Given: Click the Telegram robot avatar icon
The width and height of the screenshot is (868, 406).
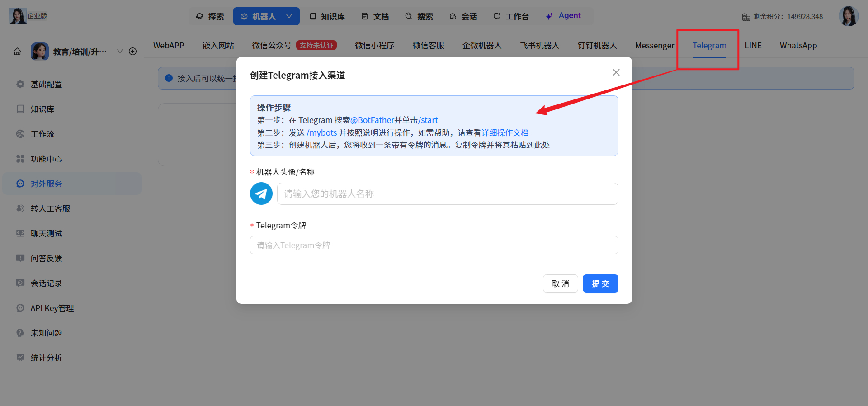Looking at the screenshot, I should [261, 194].
